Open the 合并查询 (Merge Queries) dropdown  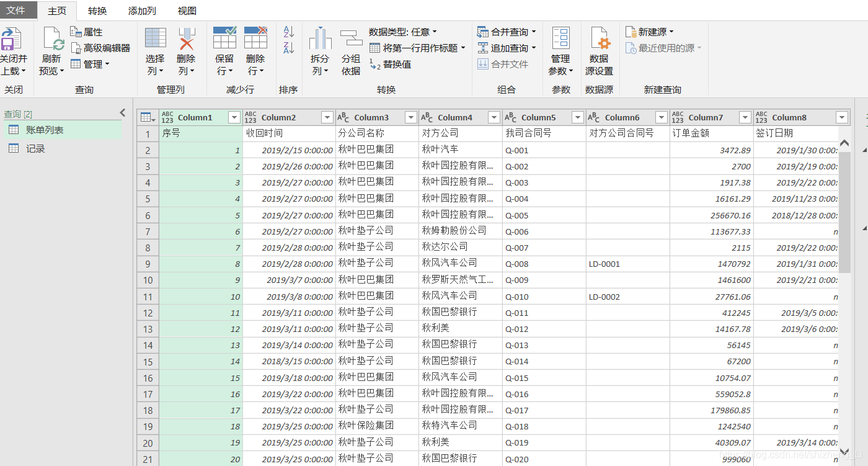click(507, 32)
